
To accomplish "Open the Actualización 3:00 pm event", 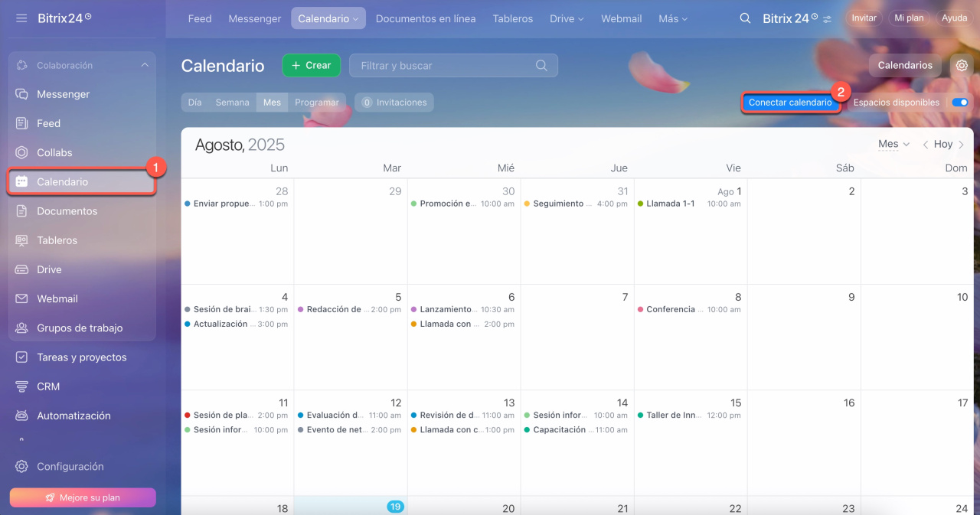I will point(237,324).
